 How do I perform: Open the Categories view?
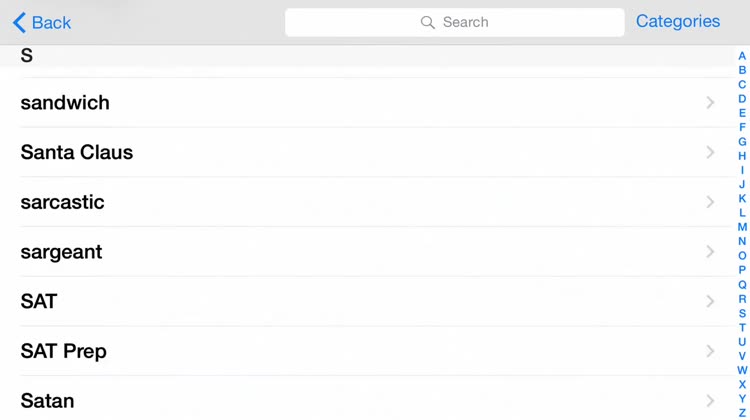(678, 22)
